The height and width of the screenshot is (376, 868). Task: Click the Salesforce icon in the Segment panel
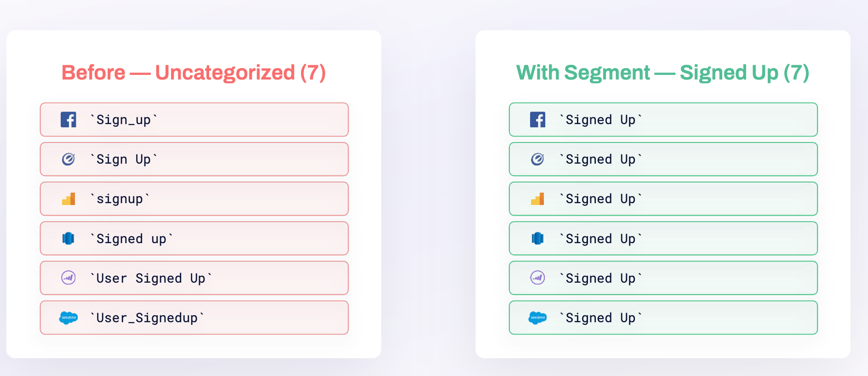pos(537,318)
